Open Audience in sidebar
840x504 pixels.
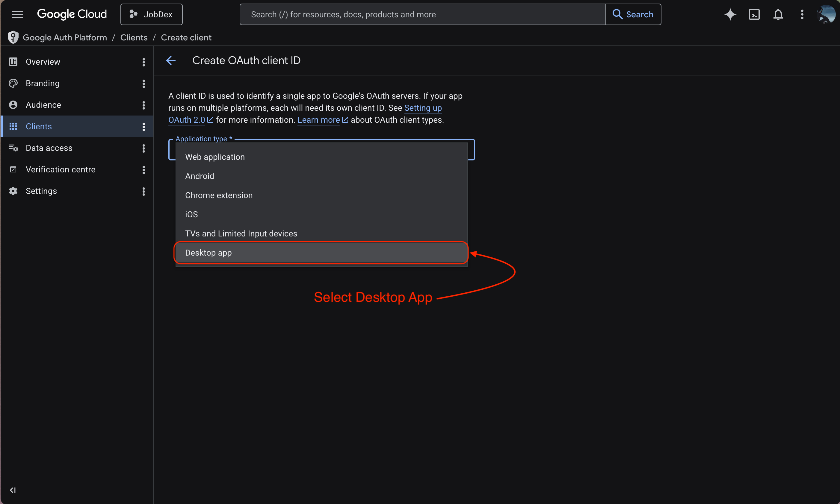click(77, 105)
